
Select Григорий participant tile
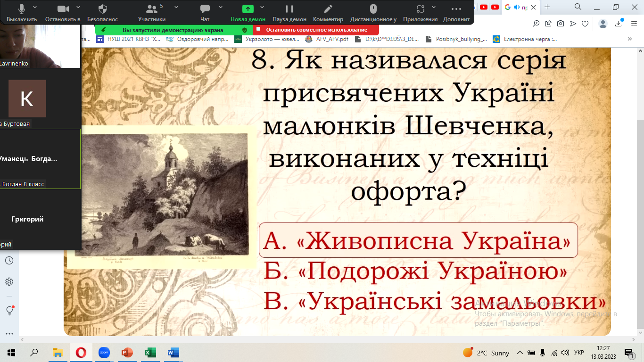[40, 219]
